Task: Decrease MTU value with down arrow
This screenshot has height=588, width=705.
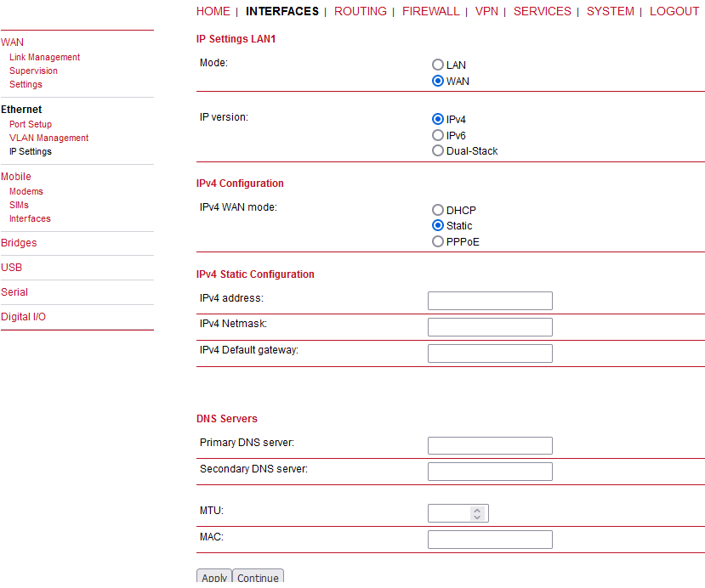Action: point(477,517)
